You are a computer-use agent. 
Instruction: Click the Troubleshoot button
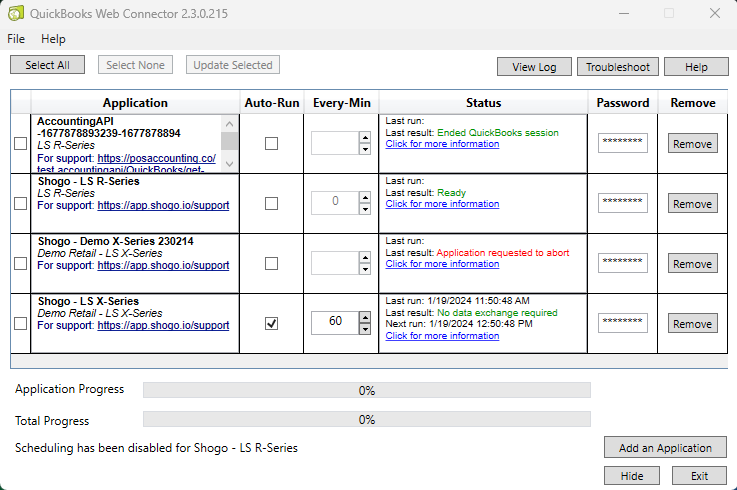(618, 67)
